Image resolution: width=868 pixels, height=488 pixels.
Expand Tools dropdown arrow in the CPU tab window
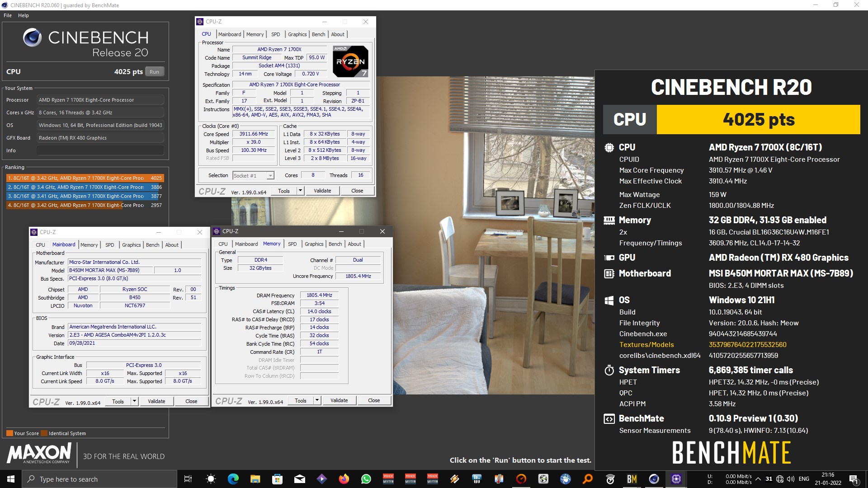point(300,191)
